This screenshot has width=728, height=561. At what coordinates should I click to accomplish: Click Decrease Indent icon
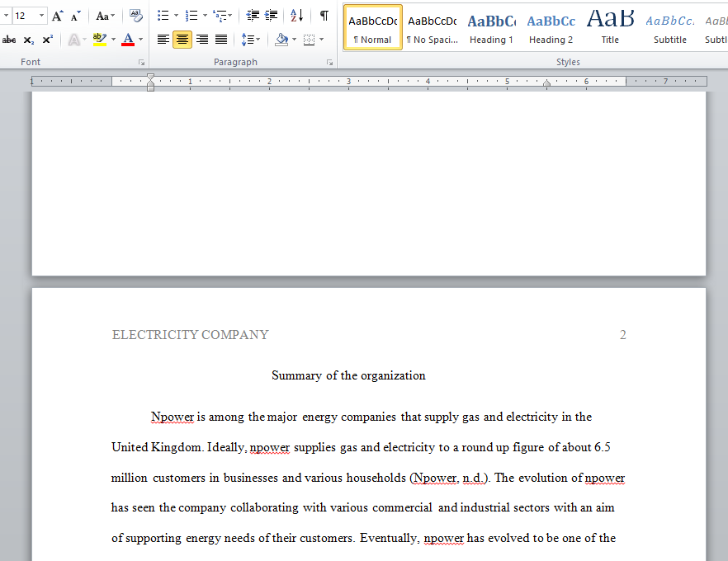click(253, 16)
